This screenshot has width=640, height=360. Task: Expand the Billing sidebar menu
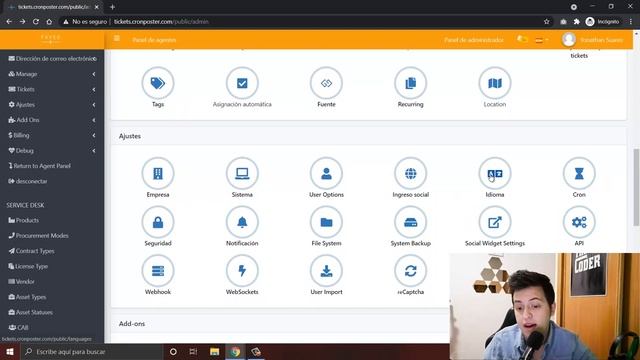[x=52, y=135]
